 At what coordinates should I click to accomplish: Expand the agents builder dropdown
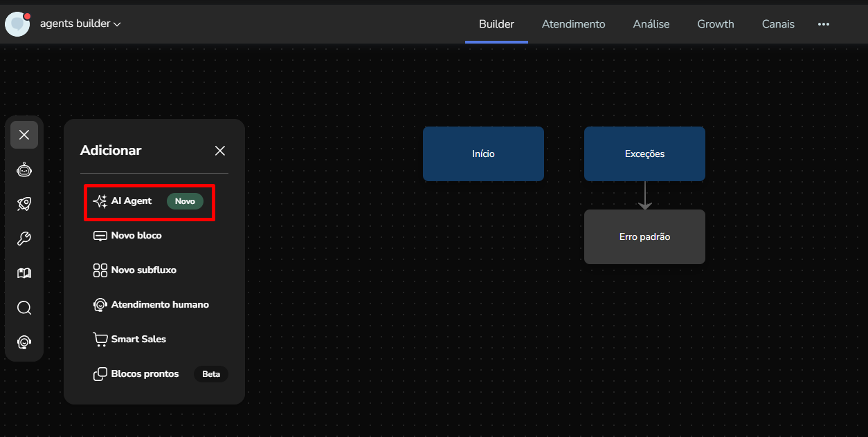tap(80, 24)
